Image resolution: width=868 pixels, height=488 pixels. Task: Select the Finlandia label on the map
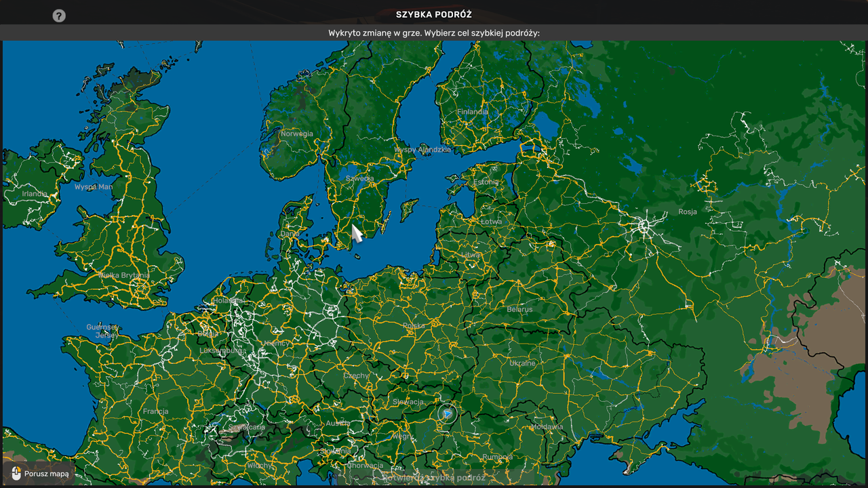click(473, 112)
